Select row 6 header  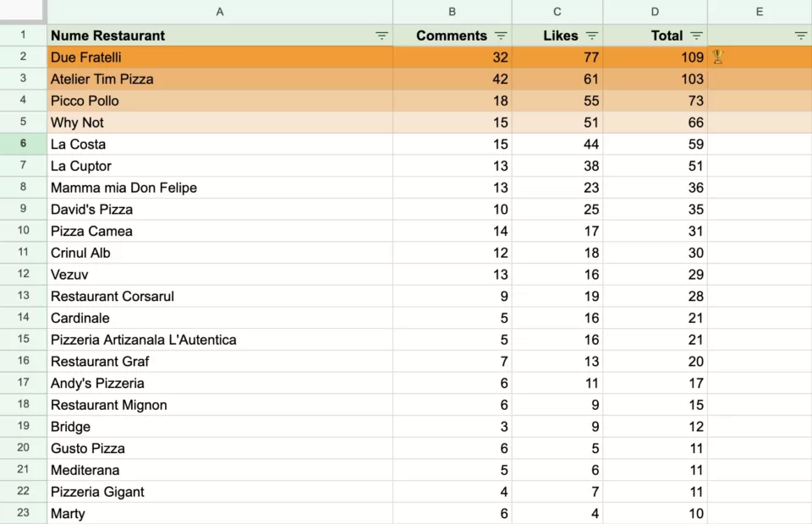tap(23, 144)
